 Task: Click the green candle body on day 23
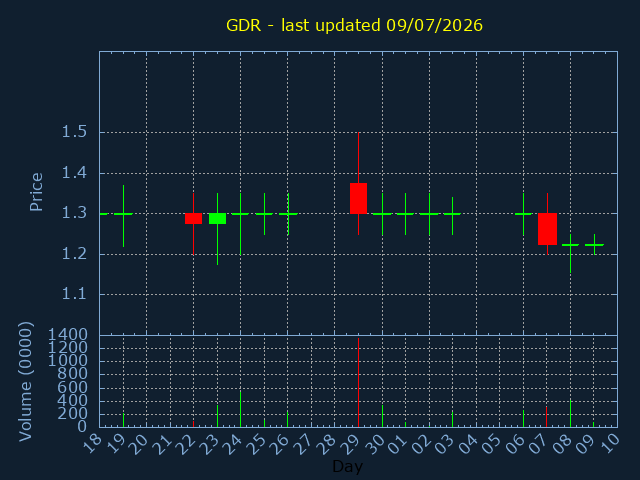pyautogui.click(x=218, y=218)
